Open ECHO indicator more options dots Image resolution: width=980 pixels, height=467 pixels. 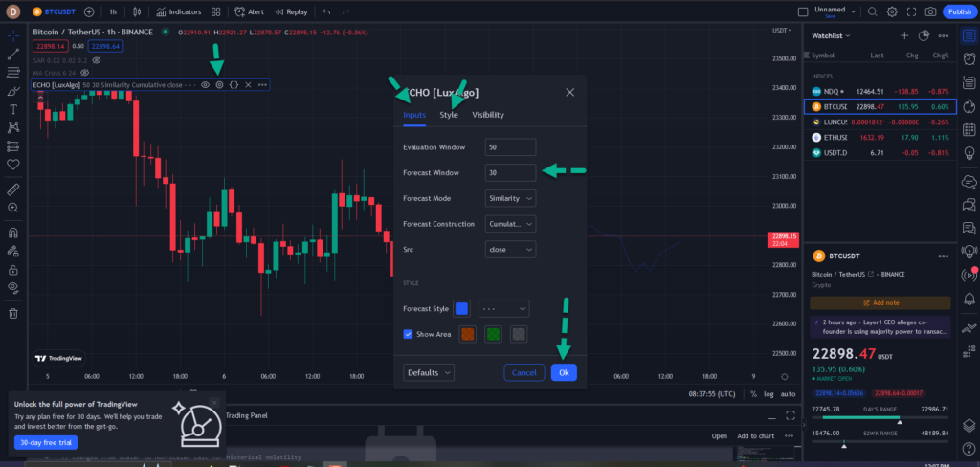tap(262, 84)
